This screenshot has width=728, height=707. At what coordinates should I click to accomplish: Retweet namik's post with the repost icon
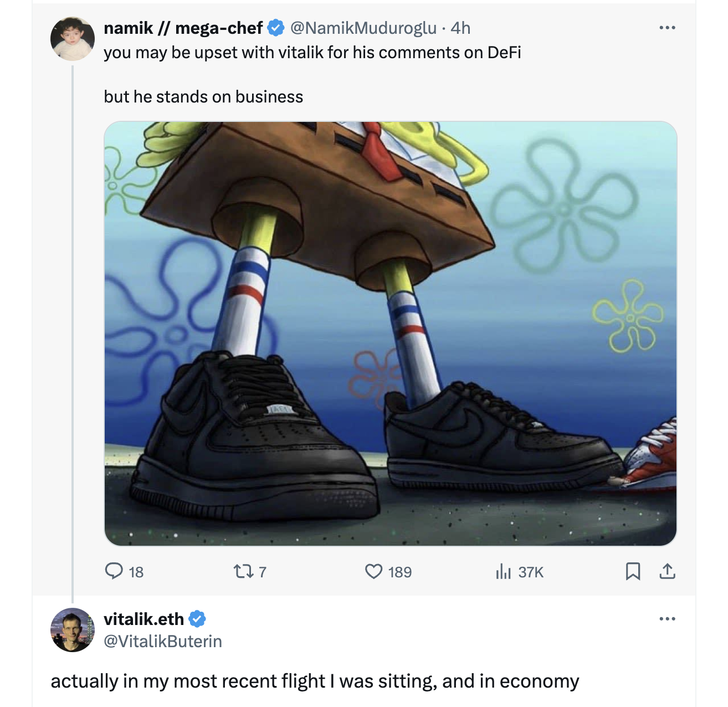[243, 571]
